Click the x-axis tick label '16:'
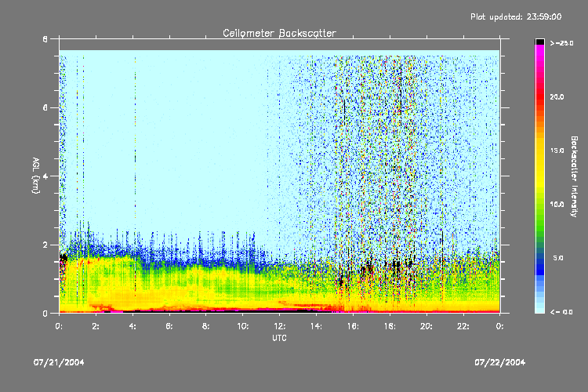Image resolution: width=588 pixels, height=392 pixels. [x=354, y=326]
